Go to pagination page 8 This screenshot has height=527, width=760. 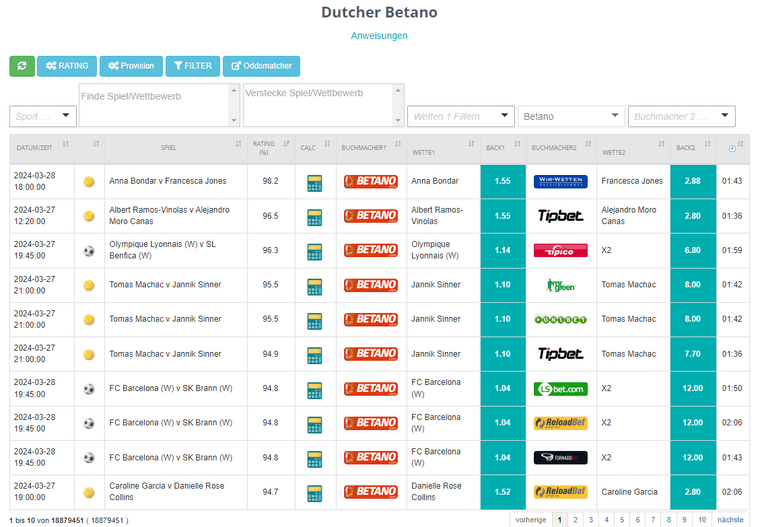[x=669, y=520]
